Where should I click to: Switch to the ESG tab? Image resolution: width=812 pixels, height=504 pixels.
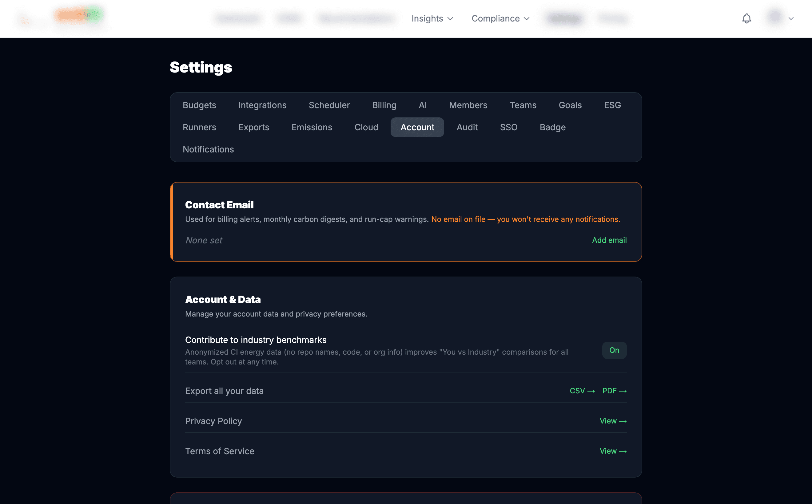[x=612, y=105]
